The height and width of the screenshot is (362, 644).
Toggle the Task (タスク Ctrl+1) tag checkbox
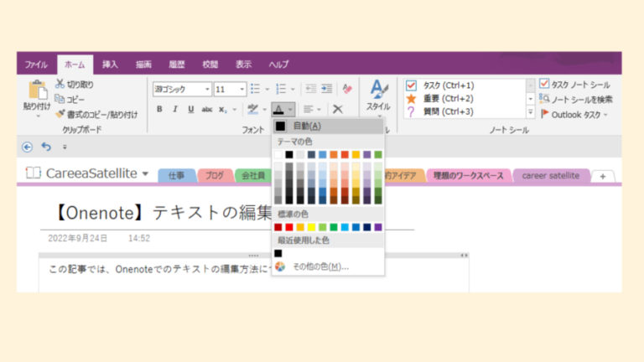tap(411, 85)
